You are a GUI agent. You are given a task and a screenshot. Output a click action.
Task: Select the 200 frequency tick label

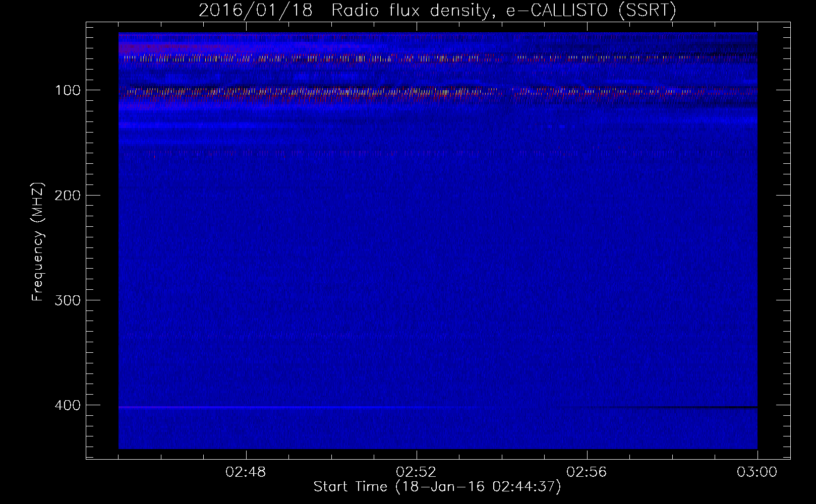[68, 196]
